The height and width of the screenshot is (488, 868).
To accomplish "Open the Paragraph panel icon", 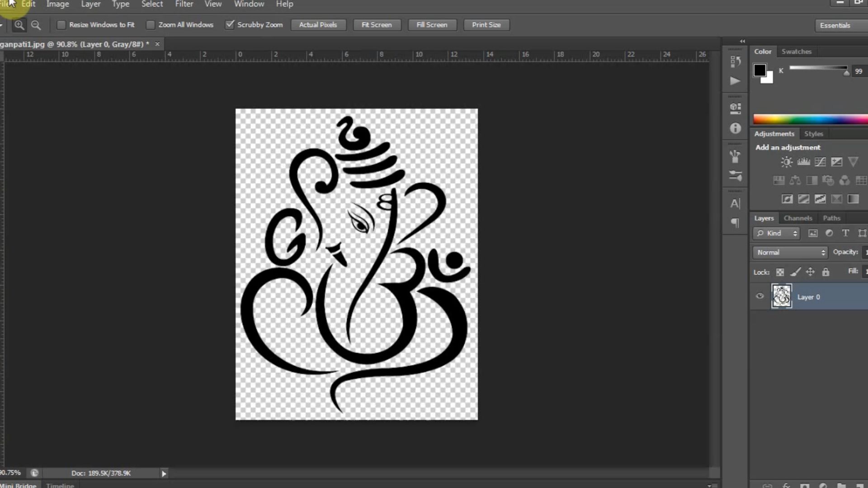I will click(x=735, y=223).
